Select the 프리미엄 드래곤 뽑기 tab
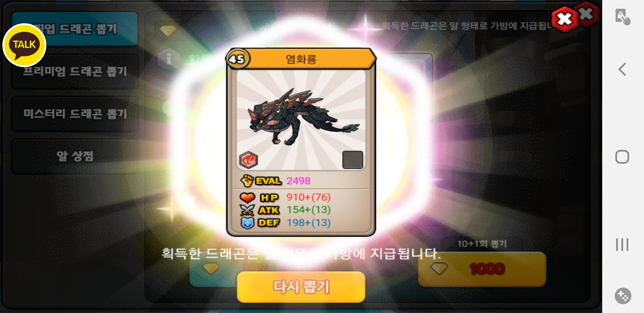 75,71
